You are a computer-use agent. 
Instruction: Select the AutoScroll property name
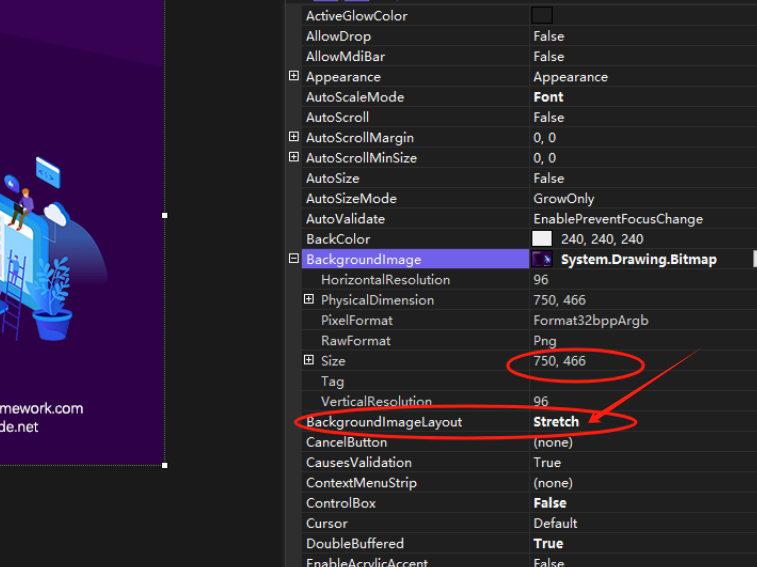coord(337,117)
